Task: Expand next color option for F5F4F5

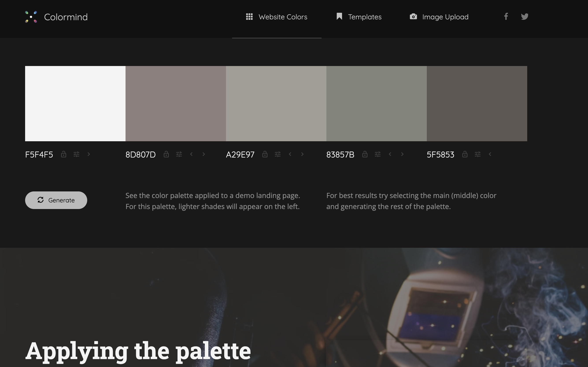Action: click(89, 154)
